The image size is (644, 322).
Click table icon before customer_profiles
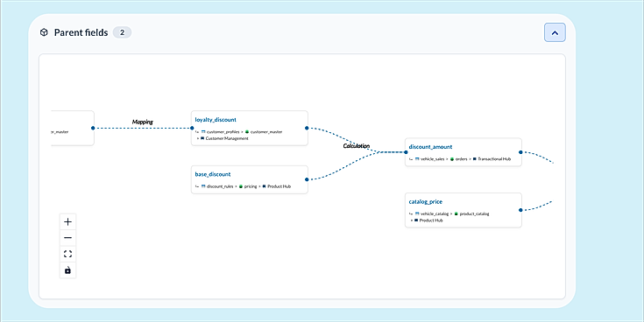click(x=203, y=131)
